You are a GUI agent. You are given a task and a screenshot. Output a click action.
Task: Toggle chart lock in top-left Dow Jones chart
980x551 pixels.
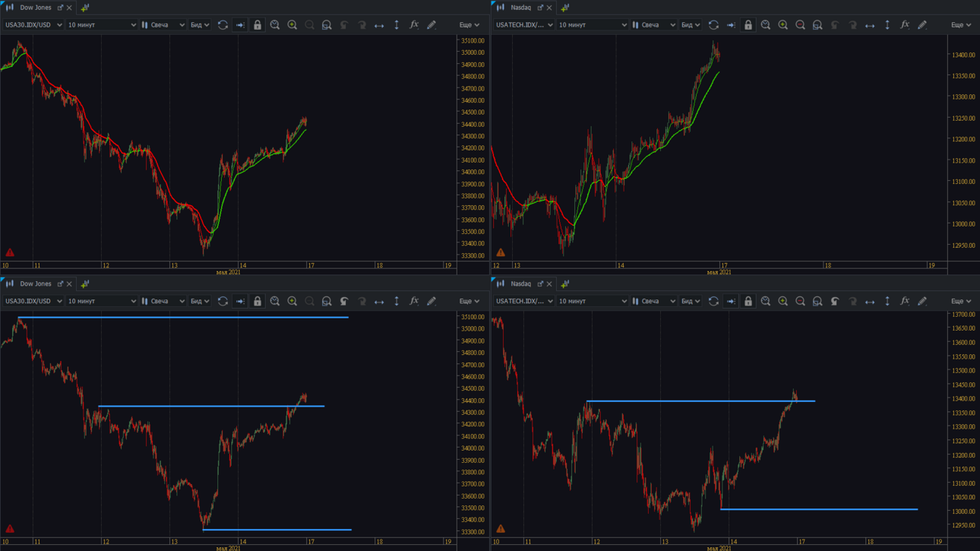coord(258,25)
